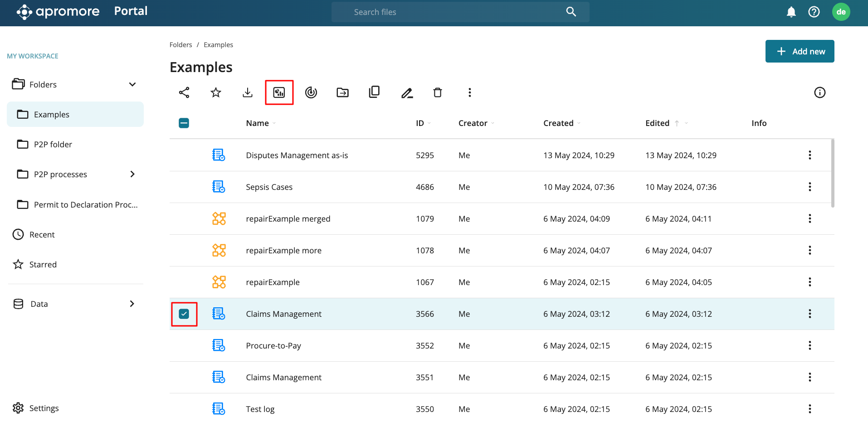Viewport: 868px width, 436px height.
Task: Expand the Data section arrow
Action: click(132, 304)
